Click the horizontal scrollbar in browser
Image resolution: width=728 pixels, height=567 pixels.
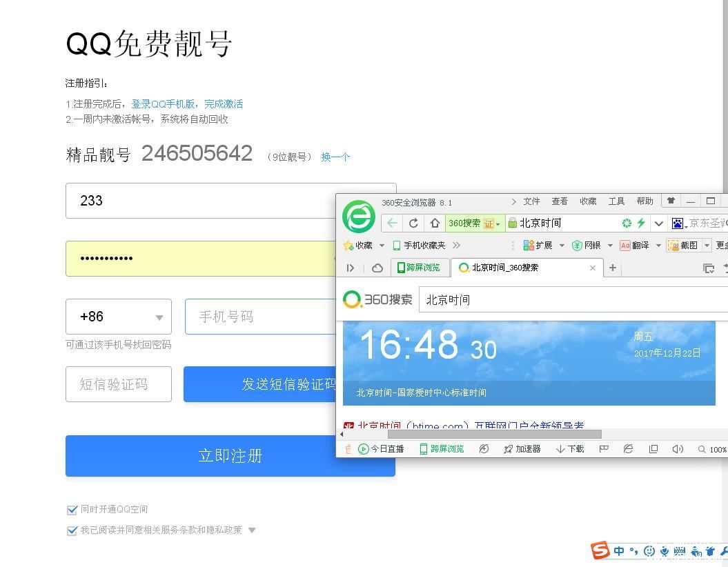pyautogui.click(x=495, y=435)
